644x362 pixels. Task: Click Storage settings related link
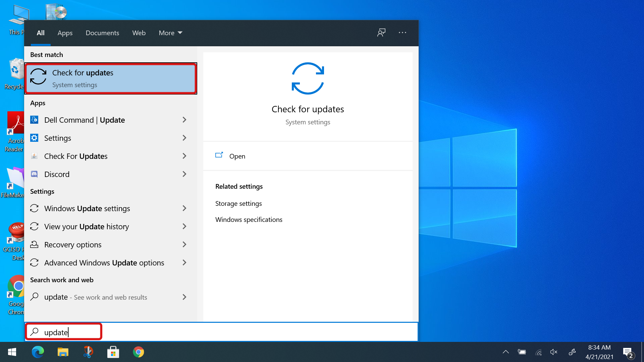tap(238, 203)
